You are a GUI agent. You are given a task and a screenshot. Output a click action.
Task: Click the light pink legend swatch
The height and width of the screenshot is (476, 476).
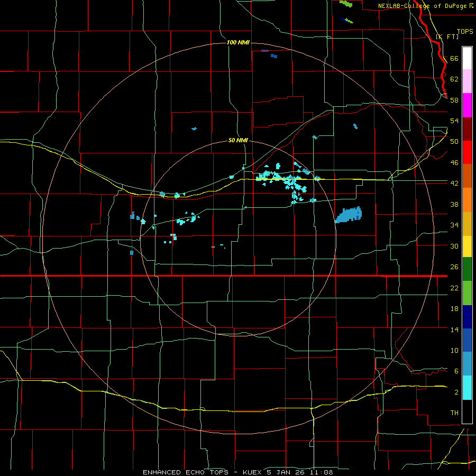467,81
